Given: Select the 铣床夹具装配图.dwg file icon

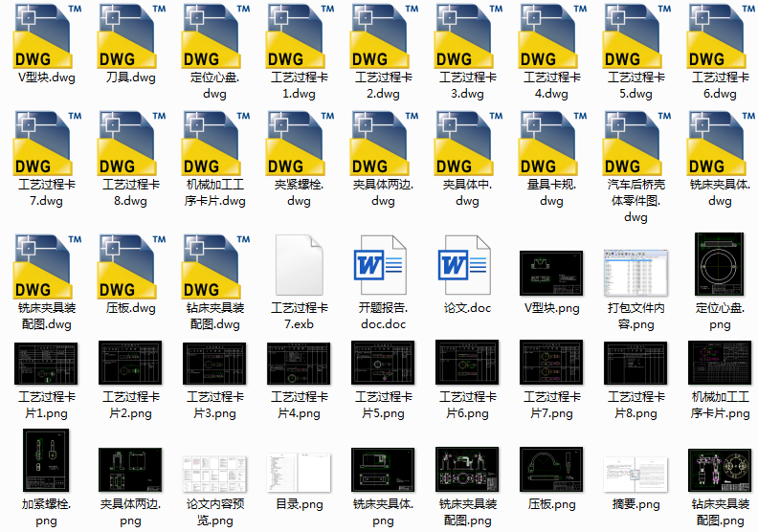Looking at the screenshot, I should click(x=46, y=267).
